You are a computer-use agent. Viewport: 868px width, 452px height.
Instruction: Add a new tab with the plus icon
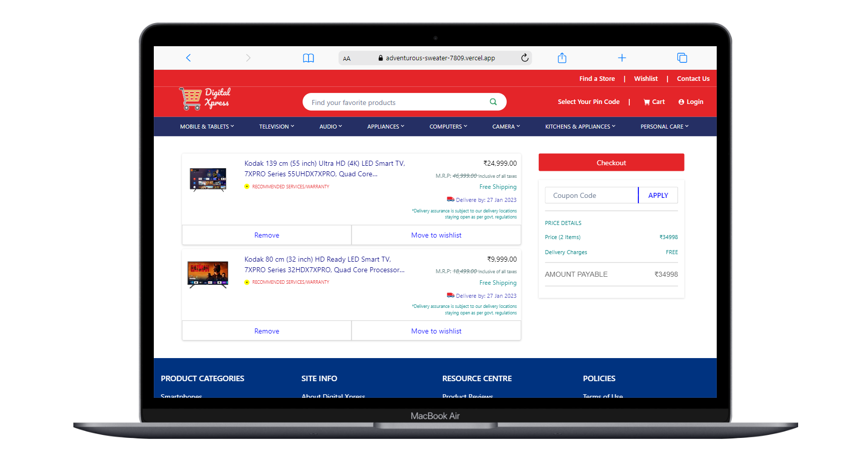pyautogui.click(x=622, y=58)
